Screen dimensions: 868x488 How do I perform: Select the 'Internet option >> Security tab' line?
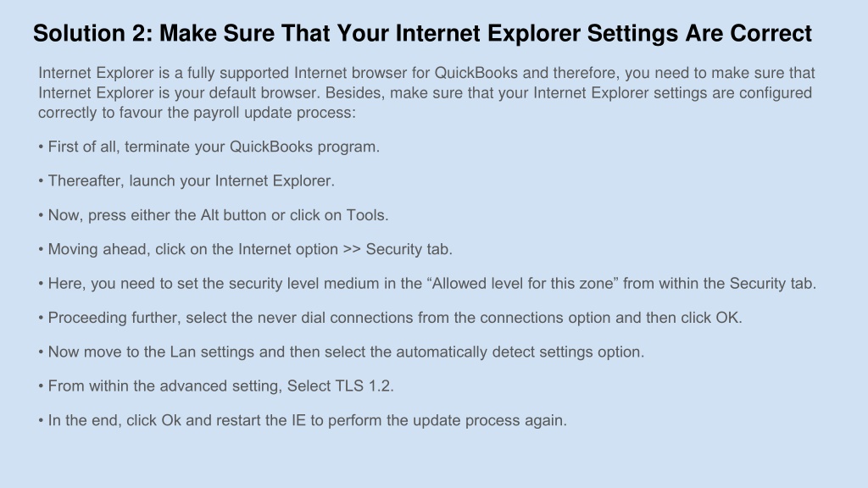245,250
